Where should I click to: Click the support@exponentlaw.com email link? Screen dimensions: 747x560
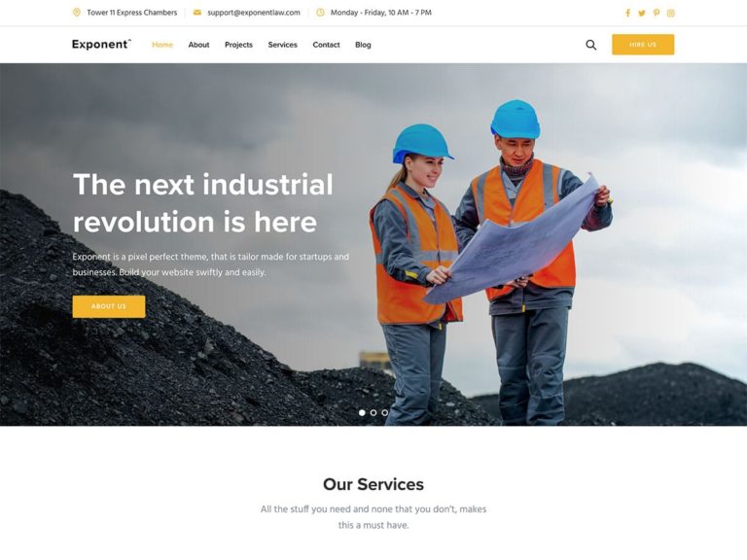point(254,13)
